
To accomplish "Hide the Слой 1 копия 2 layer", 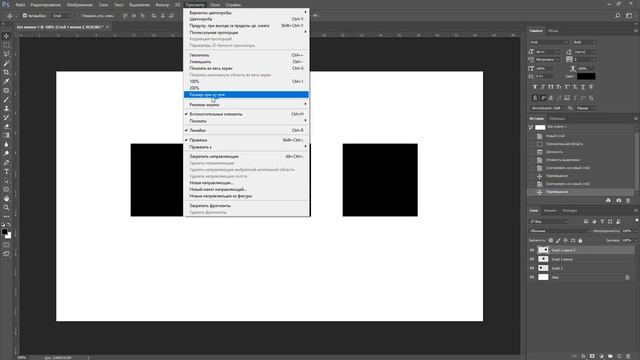I will (x=532, y=250).
